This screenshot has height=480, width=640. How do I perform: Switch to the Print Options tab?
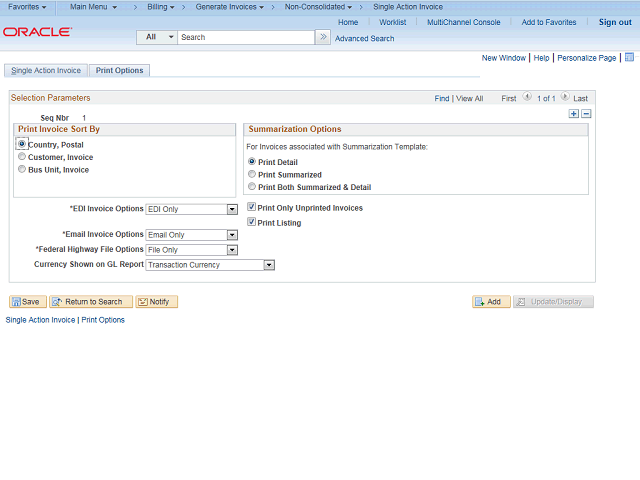pos(120,71)
